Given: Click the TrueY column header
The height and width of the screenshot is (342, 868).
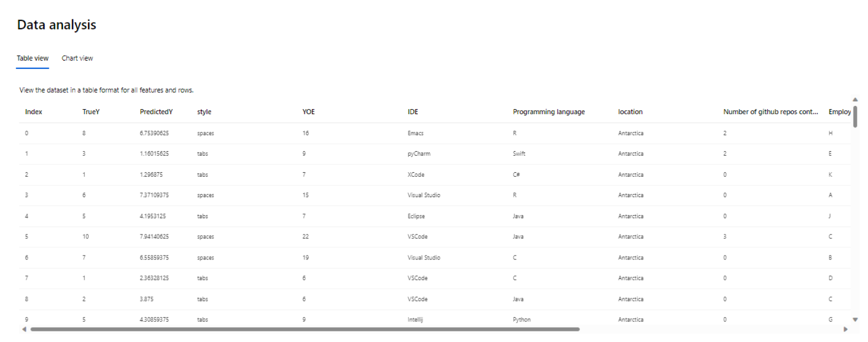Looking at the screenshot, I should (91, 112).
